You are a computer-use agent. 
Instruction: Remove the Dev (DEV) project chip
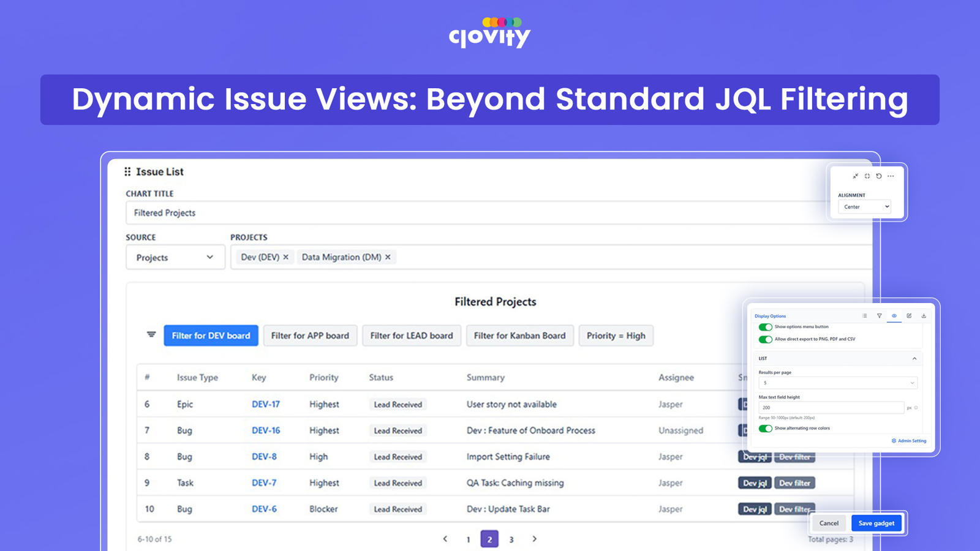285,257
